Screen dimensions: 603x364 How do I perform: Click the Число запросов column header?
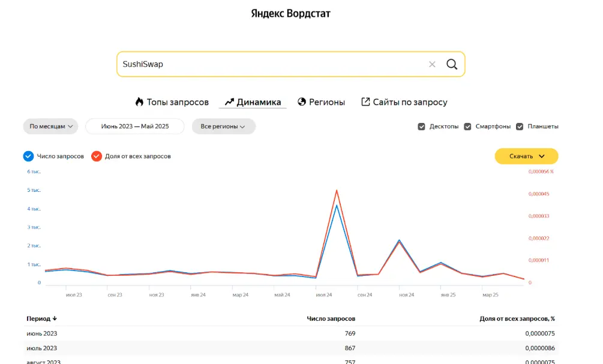(x=331, y=318)
